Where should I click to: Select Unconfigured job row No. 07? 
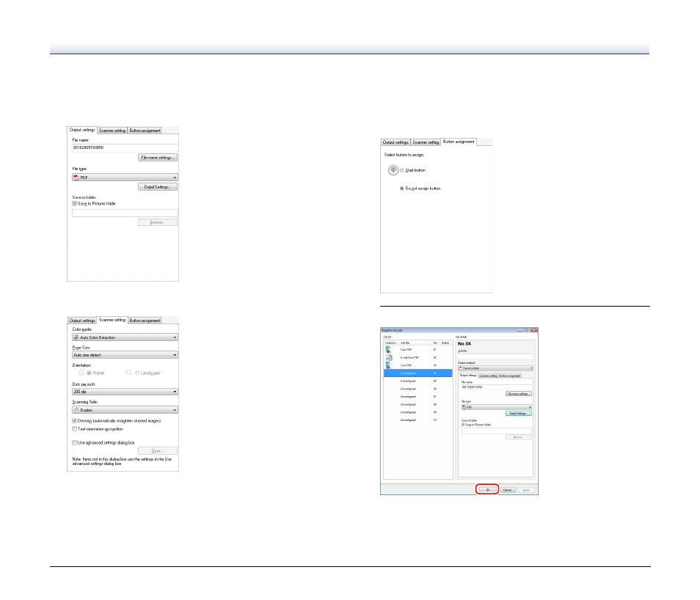(418, 396)
